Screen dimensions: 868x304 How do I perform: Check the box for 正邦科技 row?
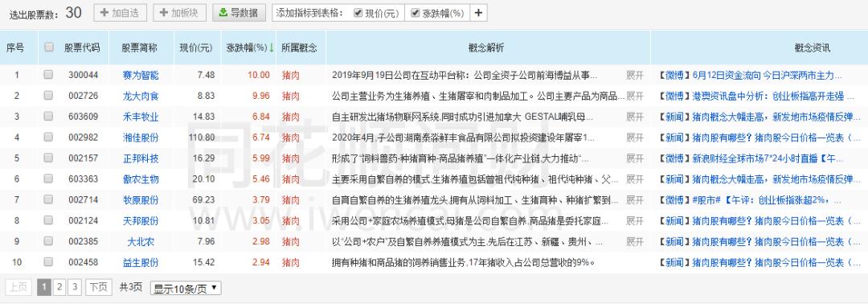(49, 158)
